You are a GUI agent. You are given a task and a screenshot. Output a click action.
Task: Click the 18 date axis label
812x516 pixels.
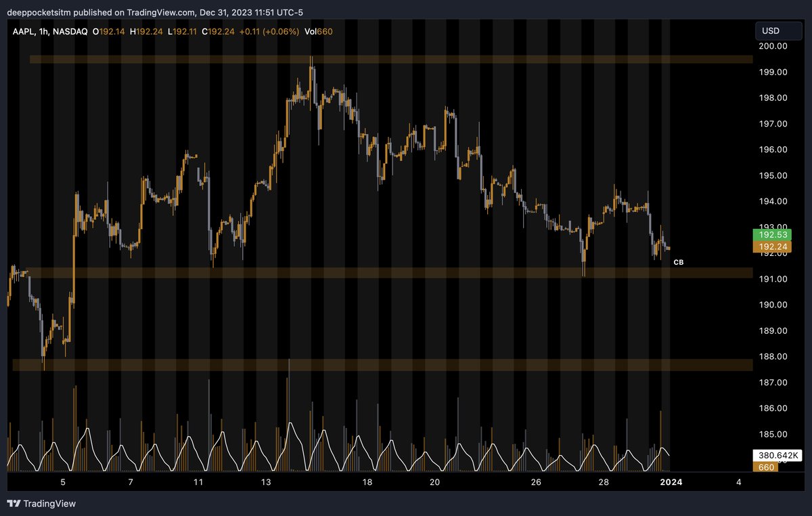point(367,482)
